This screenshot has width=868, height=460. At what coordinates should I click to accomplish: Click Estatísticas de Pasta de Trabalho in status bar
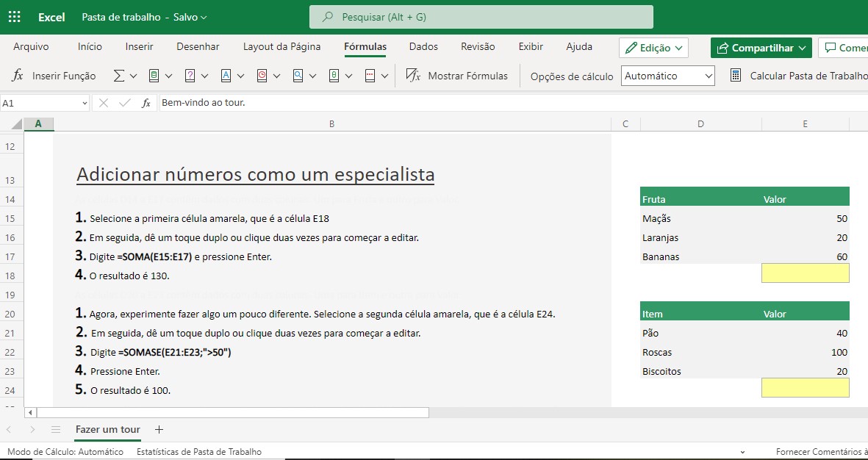(198, 452)
